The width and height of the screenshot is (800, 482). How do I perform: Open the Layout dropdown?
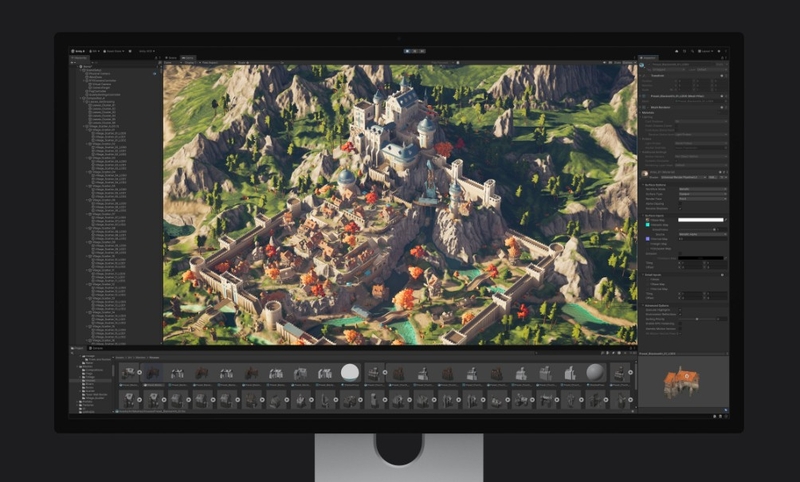point(706,51)
